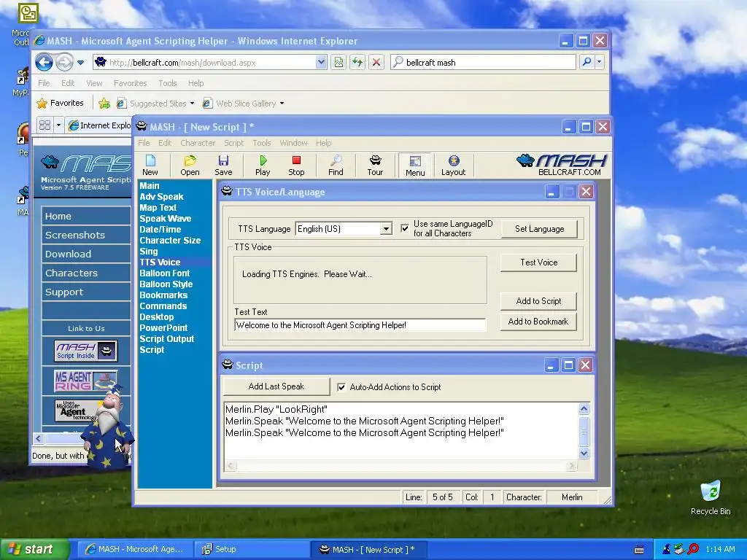Open the Favorites menu in Internet Explorer
The image size is (747, 560).
[130, 83]
